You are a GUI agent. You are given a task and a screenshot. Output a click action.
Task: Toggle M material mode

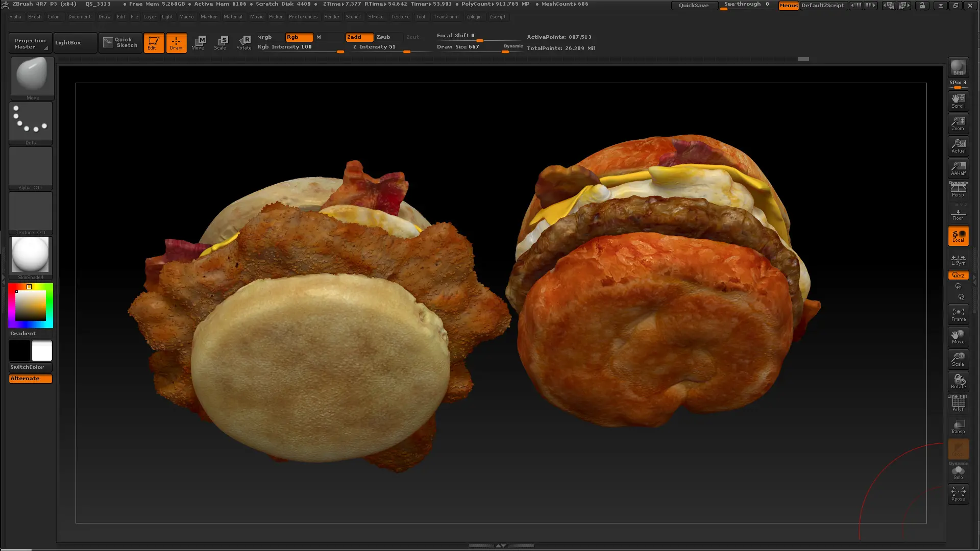[x=329, y=37]
